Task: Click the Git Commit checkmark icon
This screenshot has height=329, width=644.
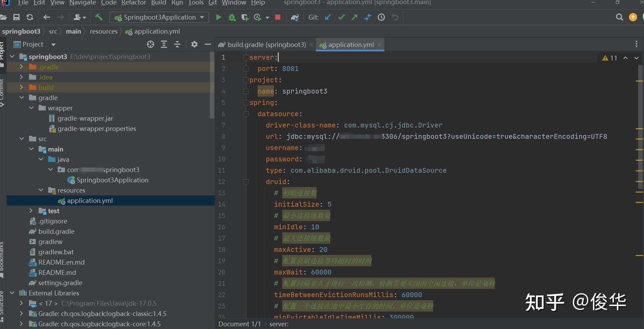Action: pyautogui.click(x=341, y=17)
